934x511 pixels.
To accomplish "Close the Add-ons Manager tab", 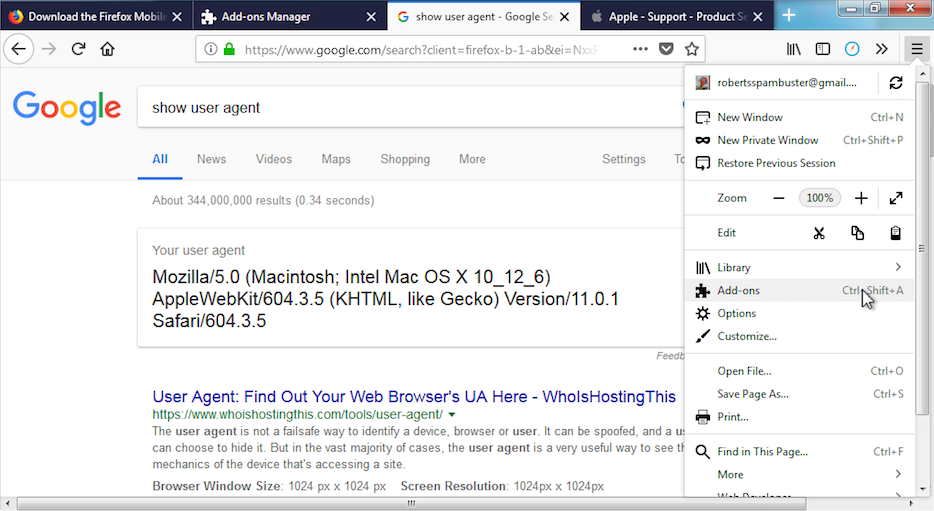I will pos(371,17).
